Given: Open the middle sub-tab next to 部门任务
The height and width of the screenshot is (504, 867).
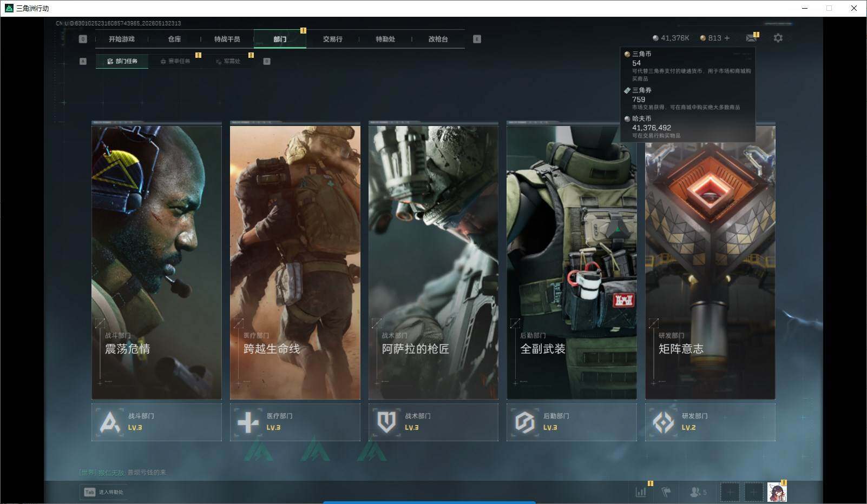Looking at the screenshot, I should tap(175, 61).
